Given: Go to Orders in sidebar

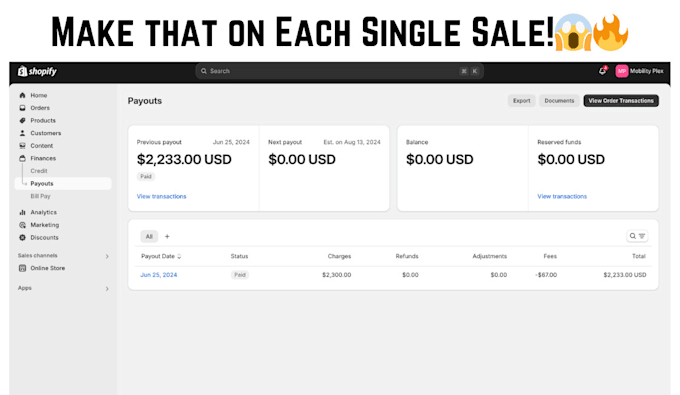Looking at the screenshot, I should (x=40, y=108).
